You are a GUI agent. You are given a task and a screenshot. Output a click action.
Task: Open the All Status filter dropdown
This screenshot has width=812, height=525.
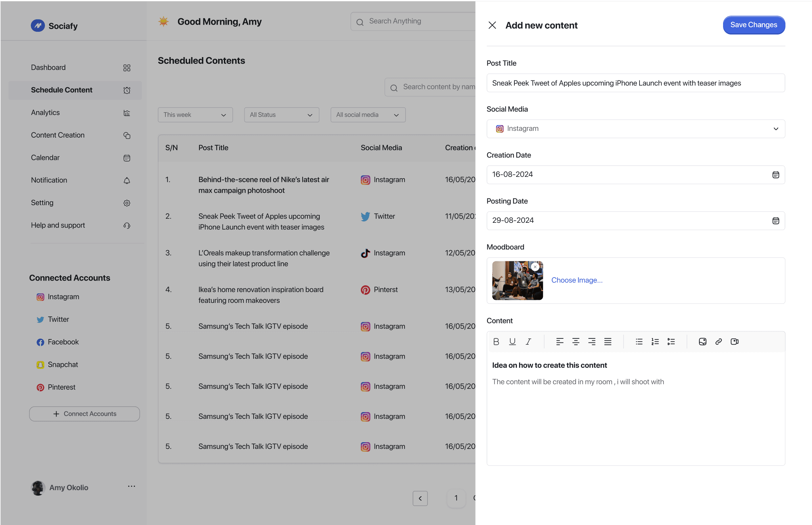click(281, 115)
